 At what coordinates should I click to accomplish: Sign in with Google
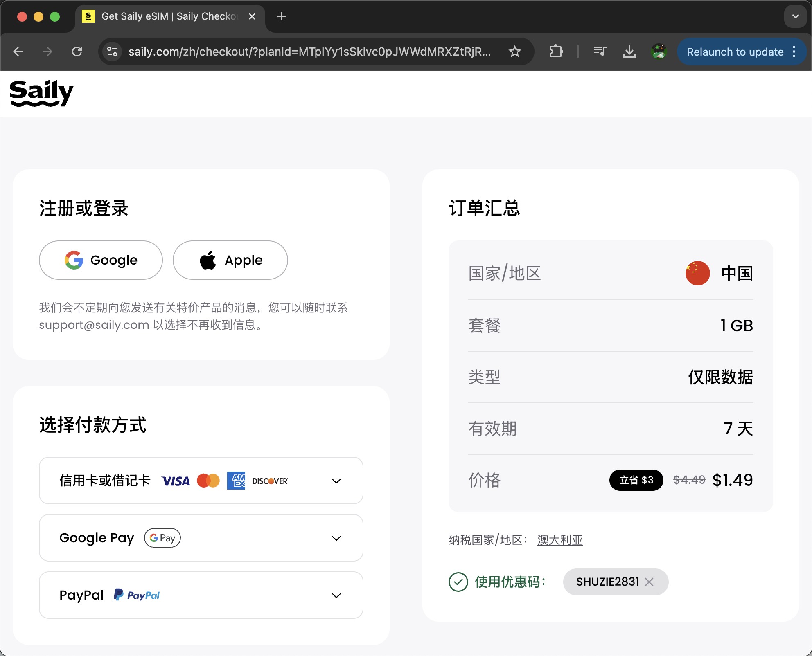point(101,260)
